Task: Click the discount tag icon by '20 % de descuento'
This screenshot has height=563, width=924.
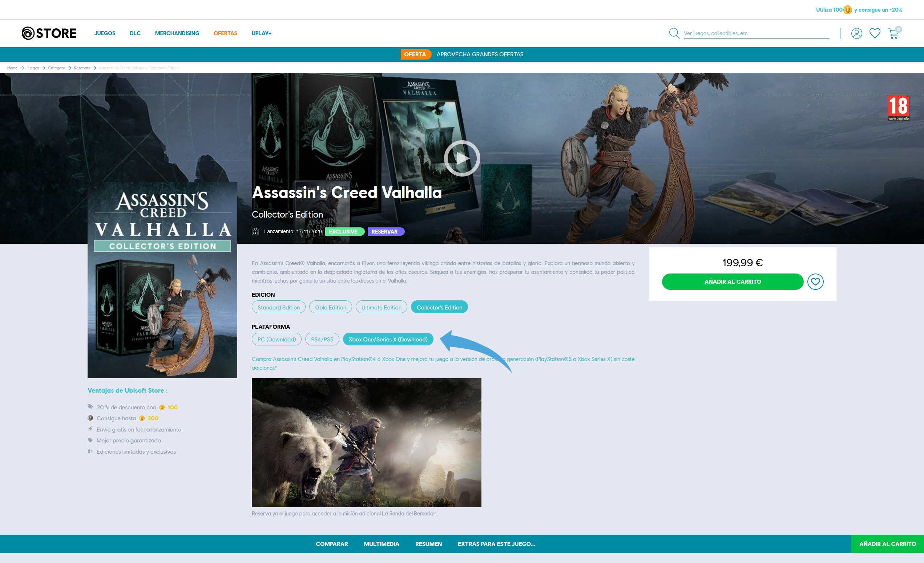Action: 90,407
